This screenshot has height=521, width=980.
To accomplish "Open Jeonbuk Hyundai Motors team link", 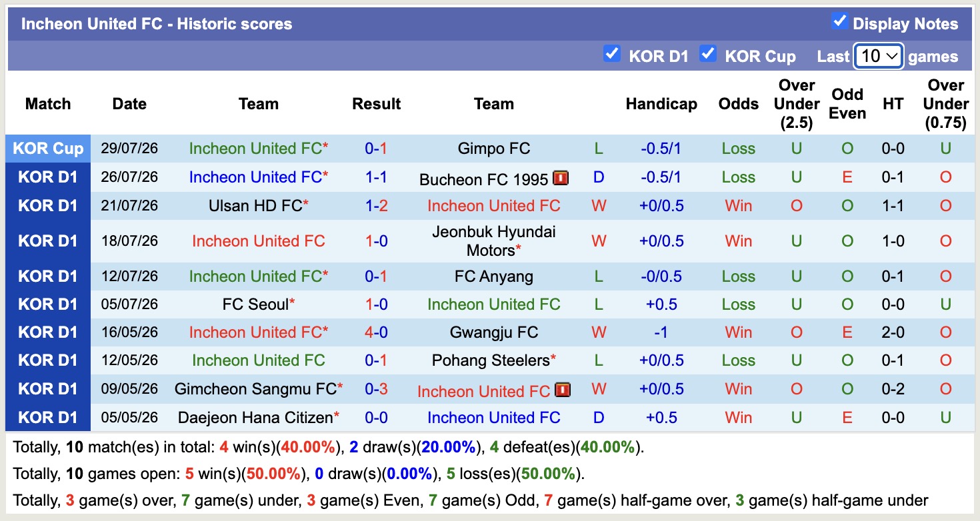I will (x=494, y=241).
